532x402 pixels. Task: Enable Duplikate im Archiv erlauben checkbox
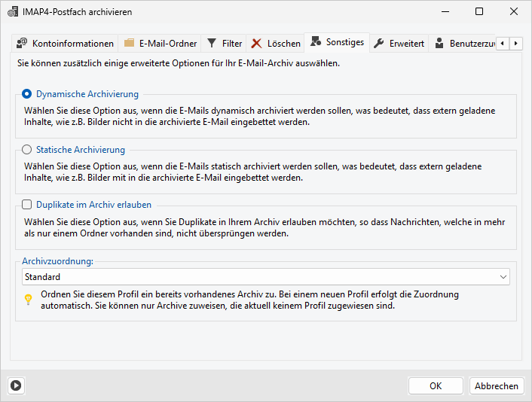pyautogui.click(x=27, y=204)
